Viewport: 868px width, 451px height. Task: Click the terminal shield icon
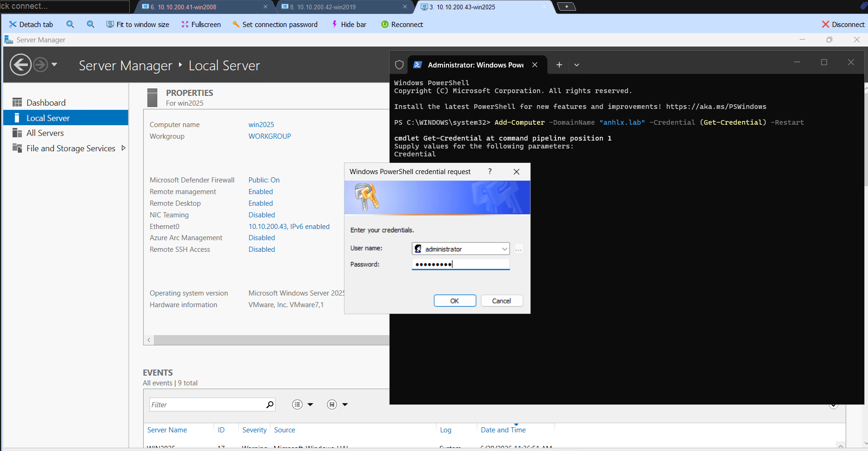click(x=399, y=65)
